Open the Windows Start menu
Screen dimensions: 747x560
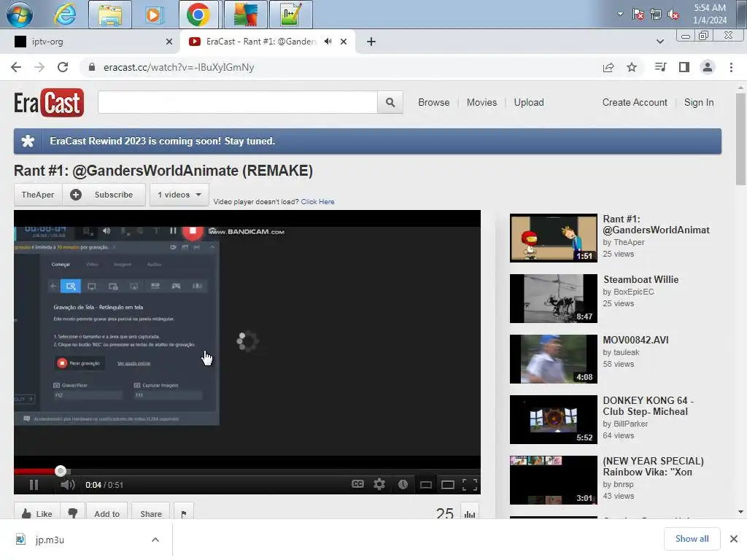point(20,15)
